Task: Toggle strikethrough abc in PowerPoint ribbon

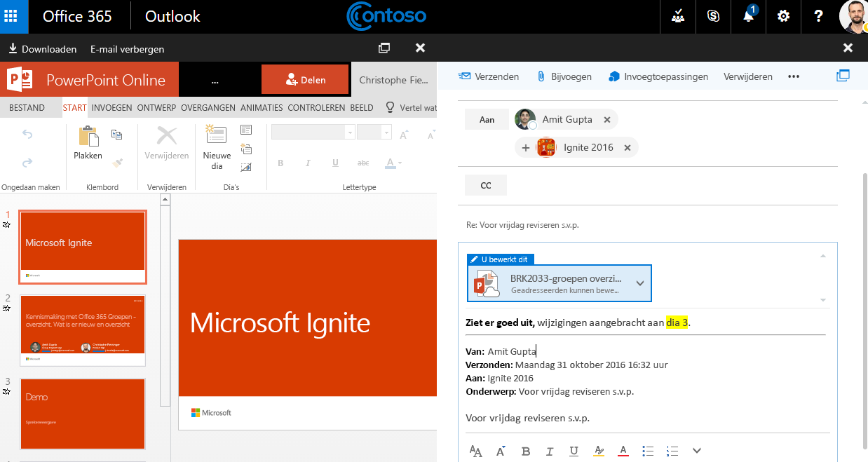Action: [363, 163]
